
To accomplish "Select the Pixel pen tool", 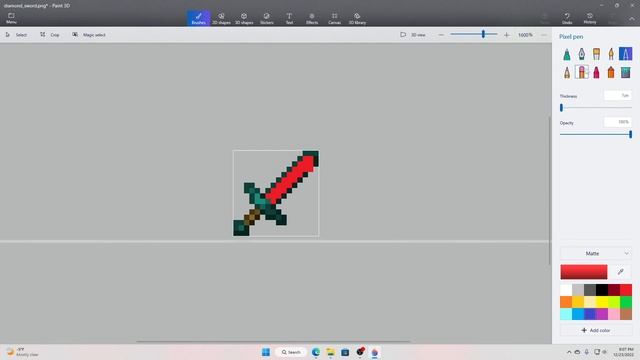I will (625, 54).
